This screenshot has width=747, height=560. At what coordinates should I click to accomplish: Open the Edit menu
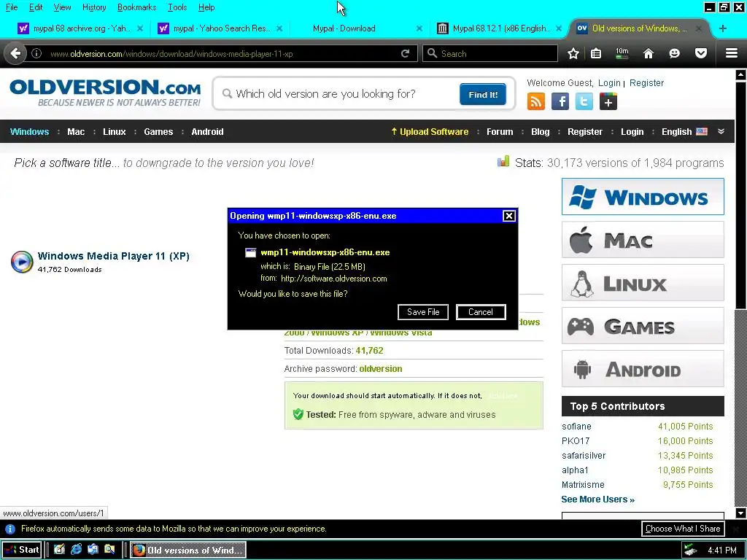point(36,7)
